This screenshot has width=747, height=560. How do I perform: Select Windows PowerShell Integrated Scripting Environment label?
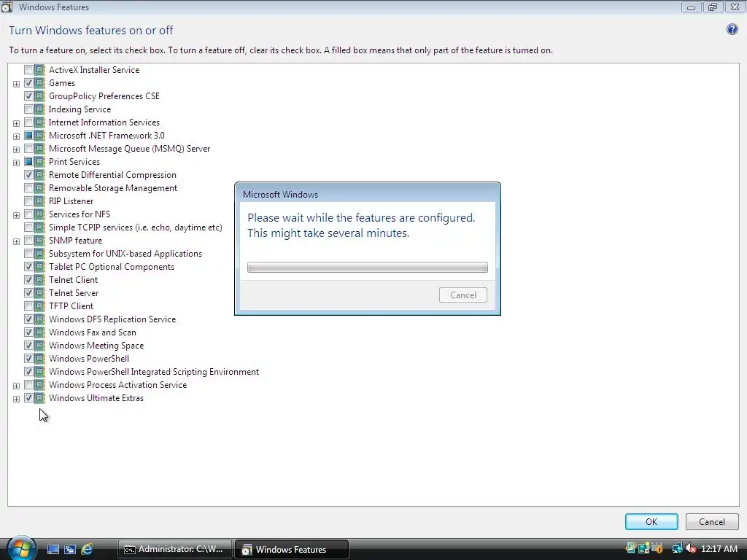154,371
